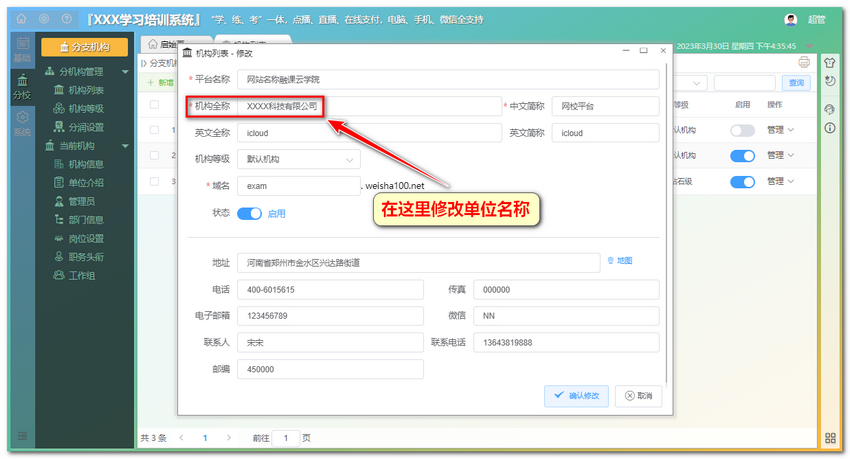The height and width of the screenshot is (459, 850).
Task: Click user avatar icon beside 超管
Action: [x=791, y=20]
